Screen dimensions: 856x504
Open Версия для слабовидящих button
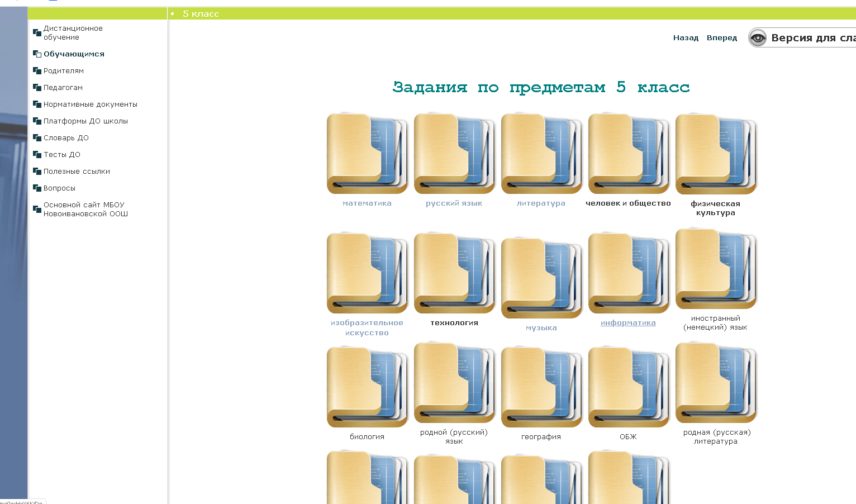802,38
